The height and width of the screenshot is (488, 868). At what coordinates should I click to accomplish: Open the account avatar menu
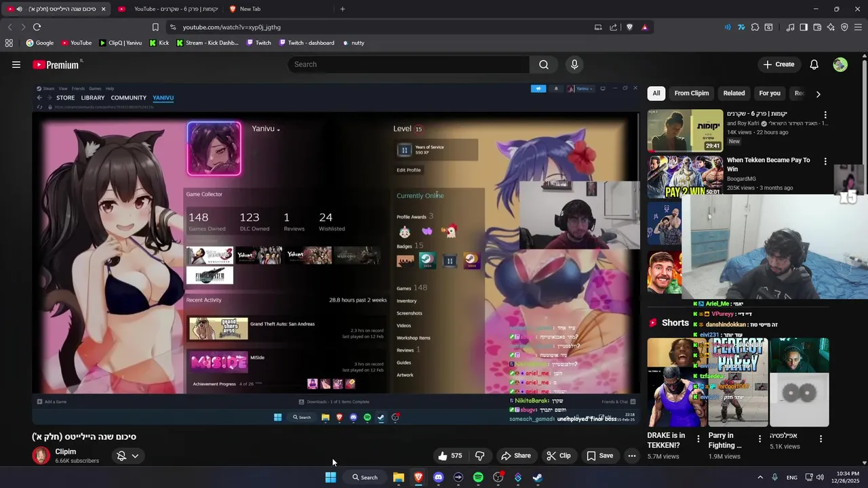click(840, 64)
